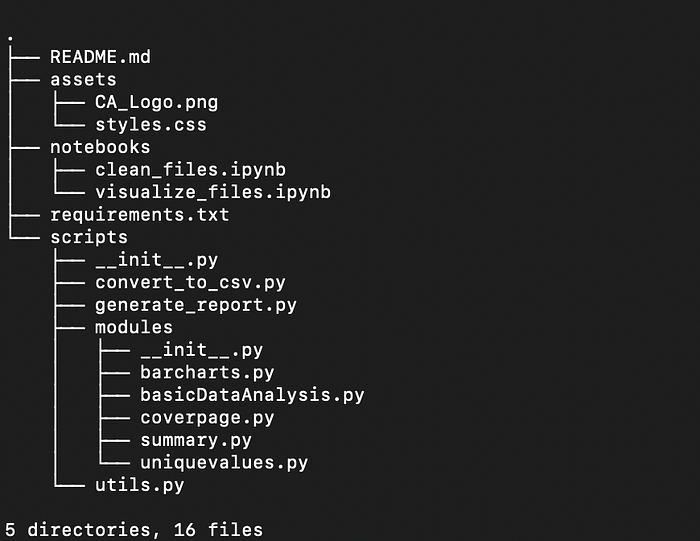The height and width of the screenshot is (541, 700).
Task: Select generate_report.py in scripts
Action: tap(196, 305)
